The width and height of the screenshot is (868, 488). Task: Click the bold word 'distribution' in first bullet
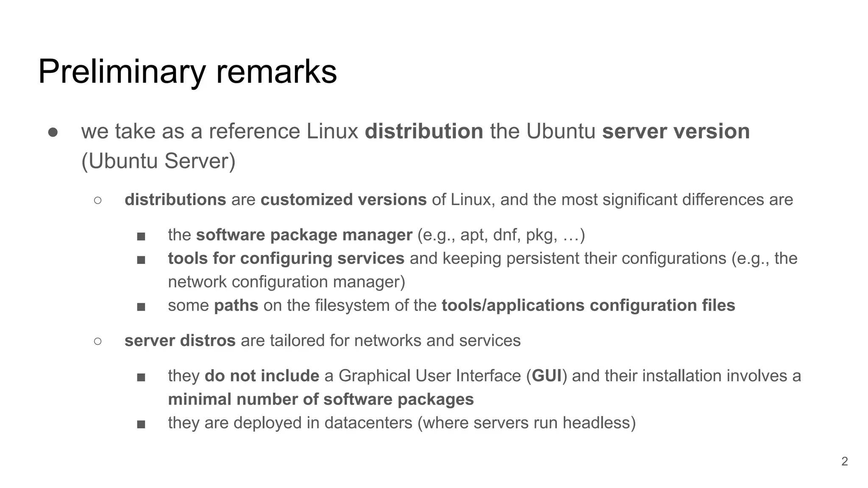pos(424,131)
